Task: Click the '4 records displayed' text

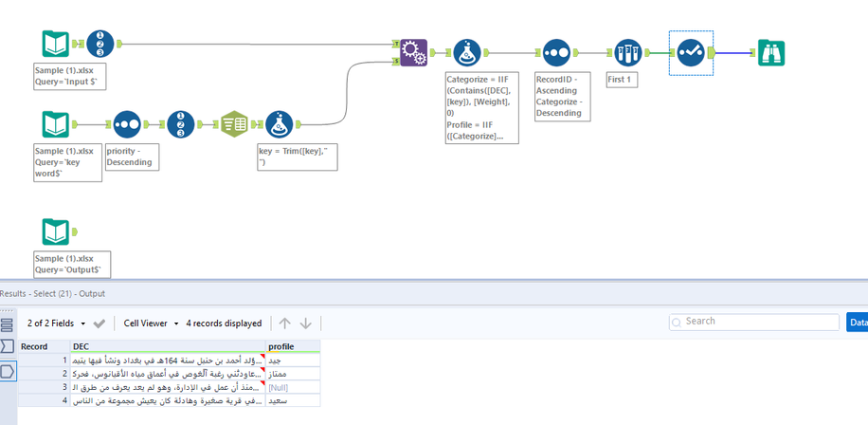Action: click(224, 323)
